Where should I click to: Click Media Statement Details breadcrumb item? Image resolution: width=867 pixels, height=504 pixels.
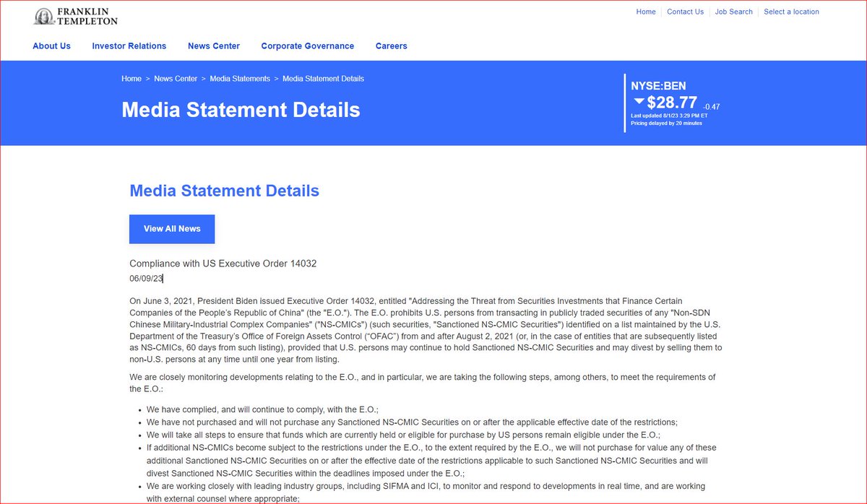coord(323,79)
